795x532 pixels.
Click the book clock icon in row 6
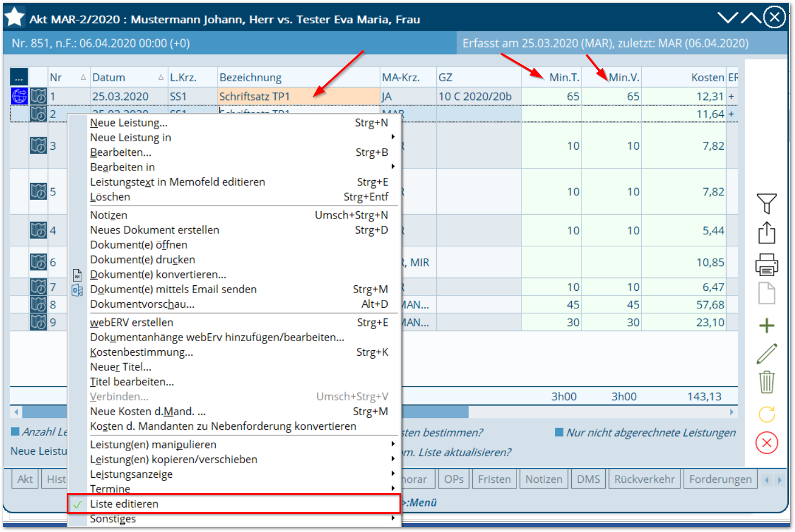coord(38,262)
